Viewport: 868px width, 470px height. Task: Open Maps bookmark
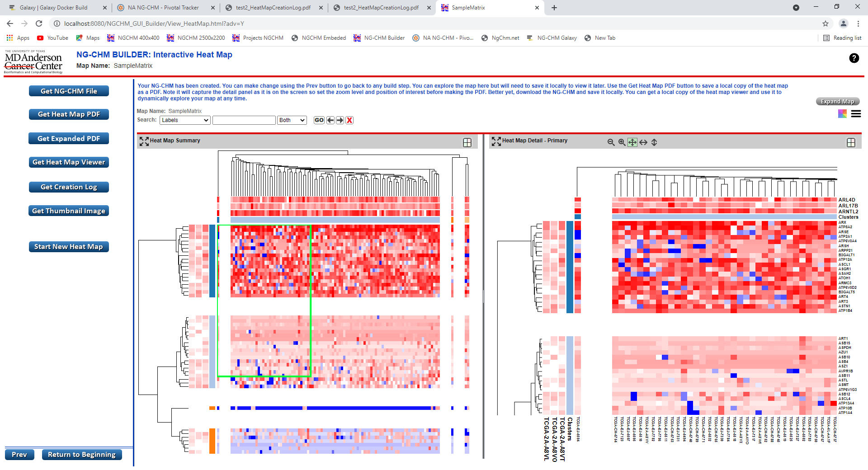88,38
